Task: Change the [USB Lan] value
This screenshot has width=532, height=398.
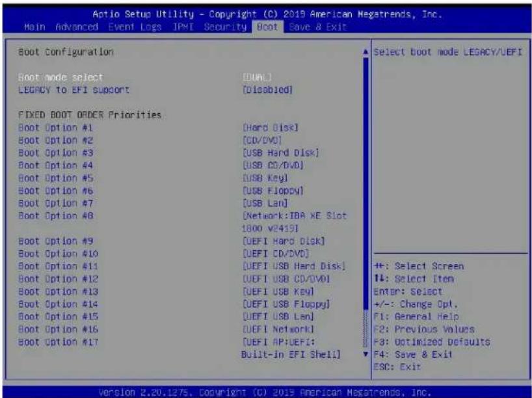Action: click(x=265, y=204)
